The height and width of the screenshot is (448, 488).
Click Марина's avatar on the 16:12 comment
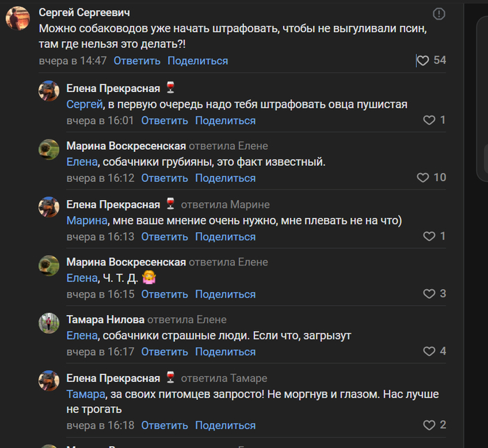[48, 149]
